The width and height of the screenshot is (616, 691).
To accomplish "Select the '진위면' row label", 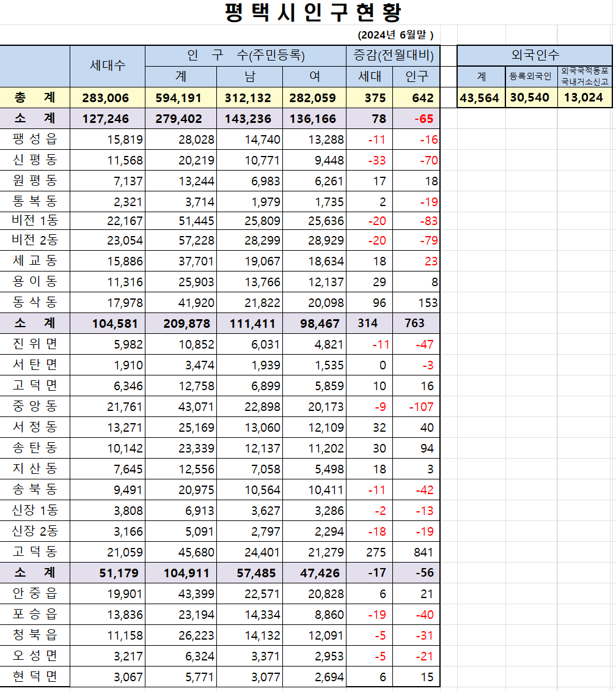I will click(35, 344).
